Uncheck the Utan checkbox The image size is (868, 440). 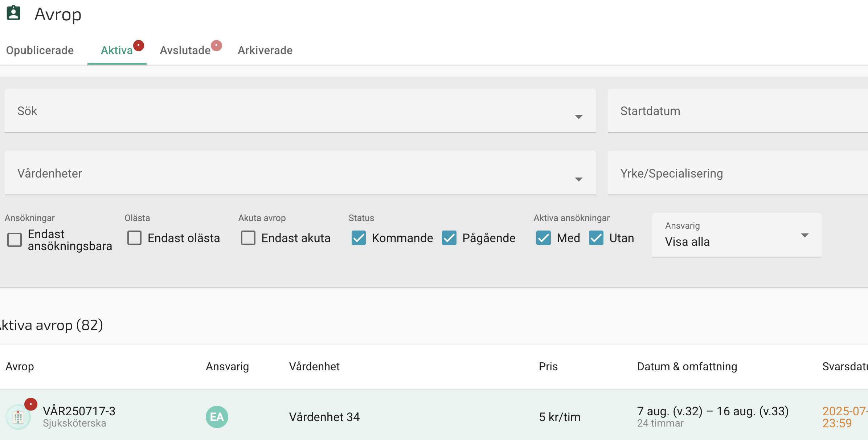[596, 238]
